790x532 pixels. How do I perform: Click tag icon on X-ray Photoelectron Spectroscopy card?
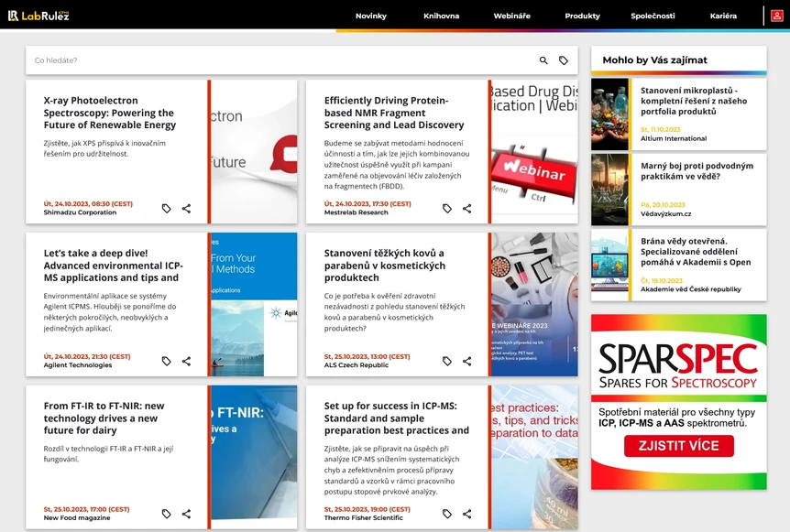(x=166, y=209)
